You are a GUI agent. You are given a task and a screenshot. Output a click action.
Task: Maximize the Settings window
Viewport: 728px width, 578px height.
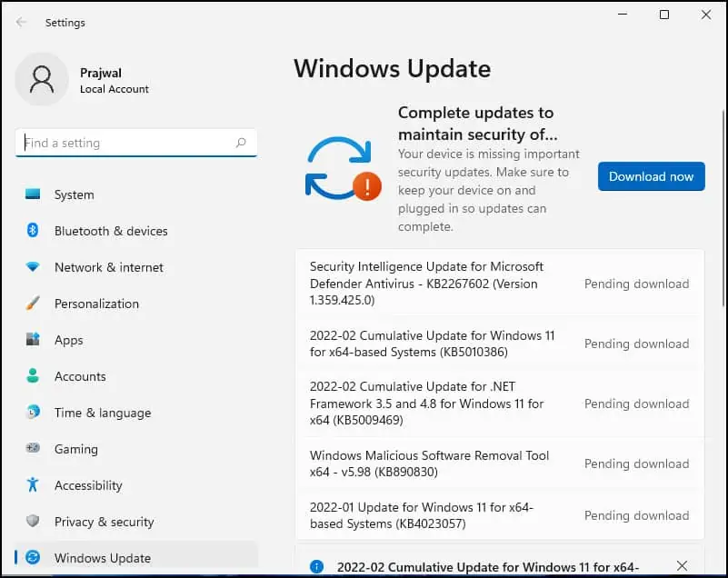[x=664, y=15]
